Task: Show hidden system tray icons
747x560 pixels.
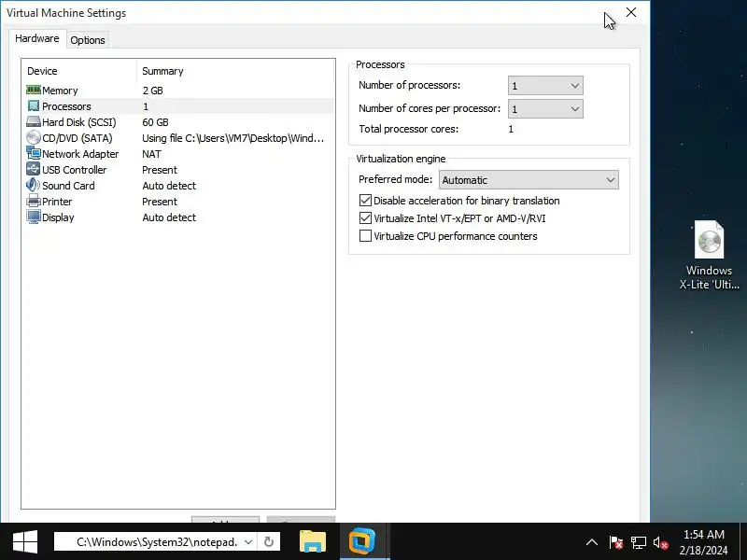Action: pos(592,542)
